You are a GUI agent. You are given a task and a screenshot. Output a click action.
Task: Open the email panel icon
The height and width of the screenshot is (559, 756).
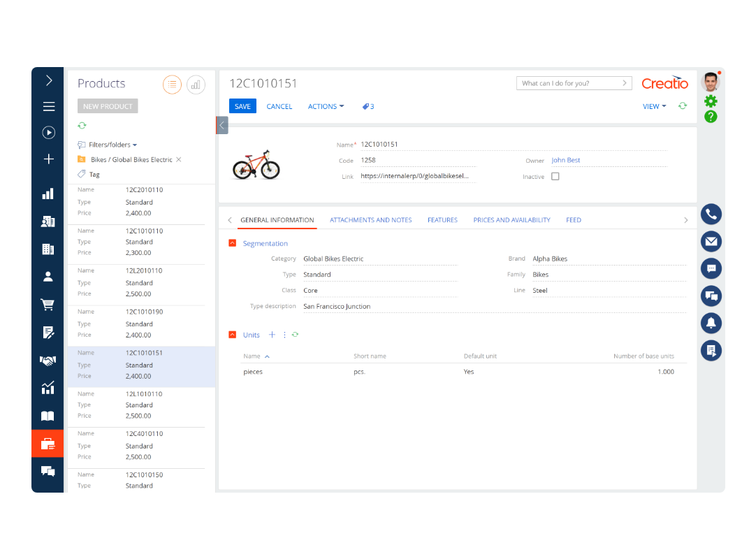tap(711, 242)
